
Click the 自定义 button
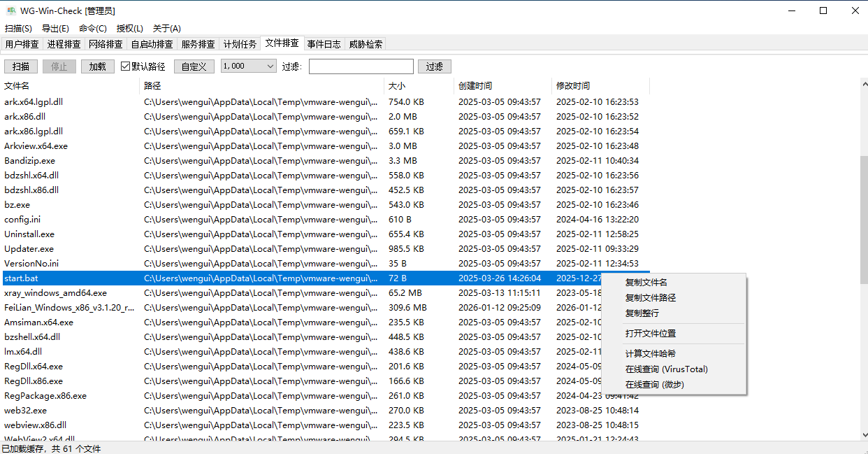pos(194,66)
